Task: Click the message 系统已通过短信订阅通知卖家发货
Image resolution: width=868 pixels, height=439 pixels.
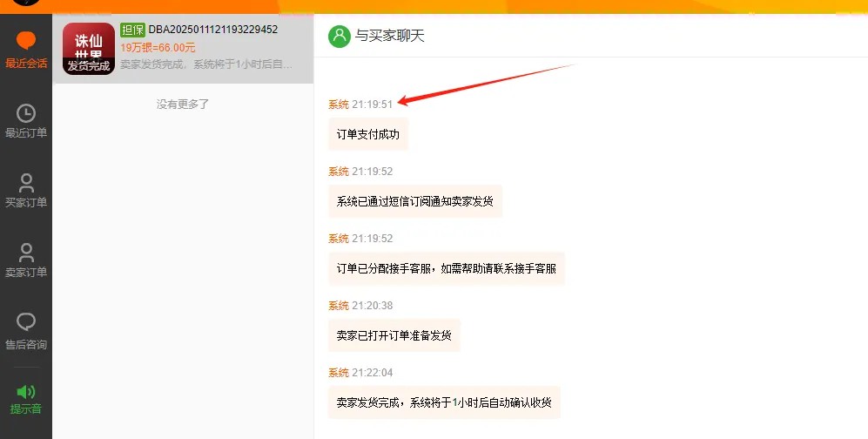Action: click(415, 201)
